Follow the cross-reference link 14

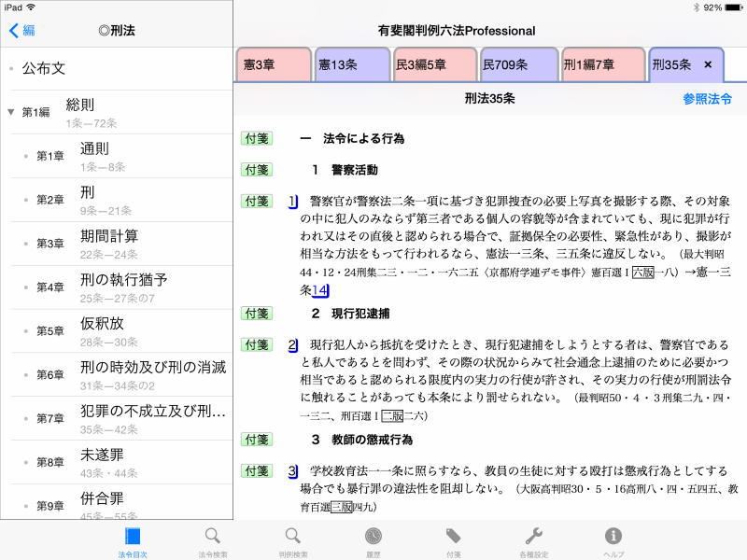(x=320, y=290)
